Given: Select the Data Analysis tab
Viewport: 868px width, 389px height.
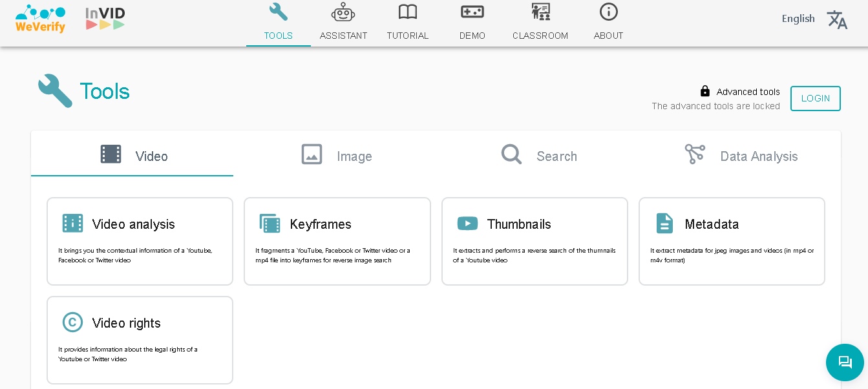Looking at the screenshot, I should tap(741, 156).
